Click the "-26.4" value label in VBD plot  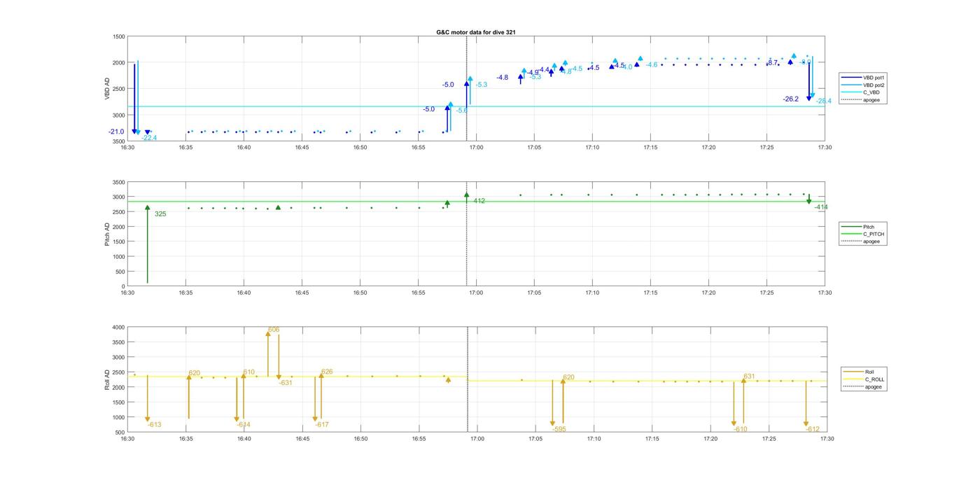[x=823, y=101]
